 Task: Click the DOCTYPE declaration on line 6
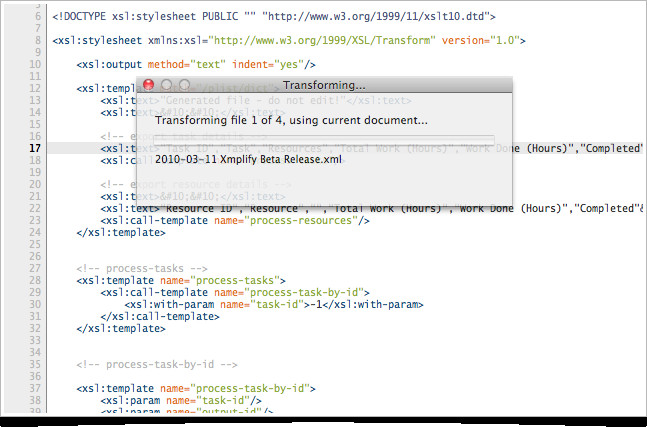(274, 17)
